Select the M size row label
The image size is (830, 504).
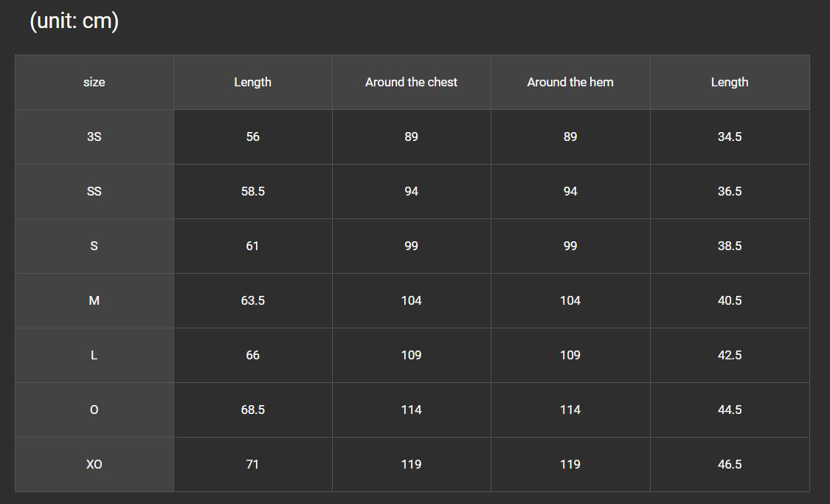(x=94, y=301)
